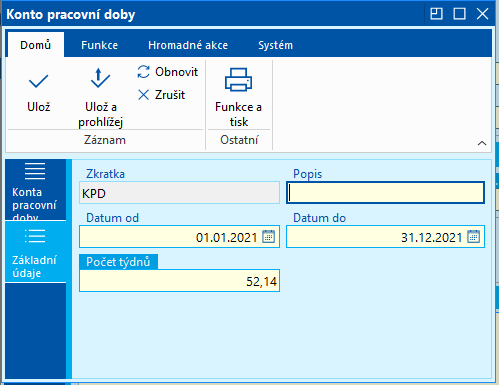Viewport: 499px width, 385px height.
Task: Click the Funkce a tisk label
Action: (x=238, y=114)
